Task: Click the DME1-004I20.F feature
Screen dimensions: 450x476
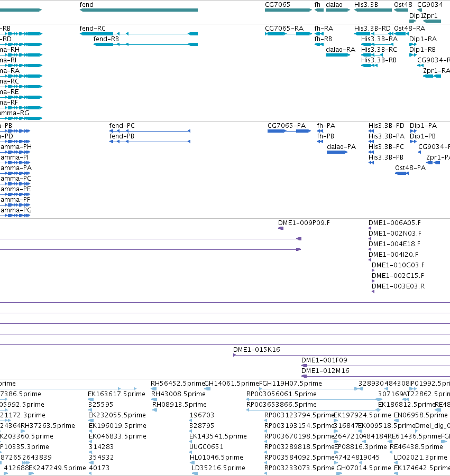Action: point(370,260)
